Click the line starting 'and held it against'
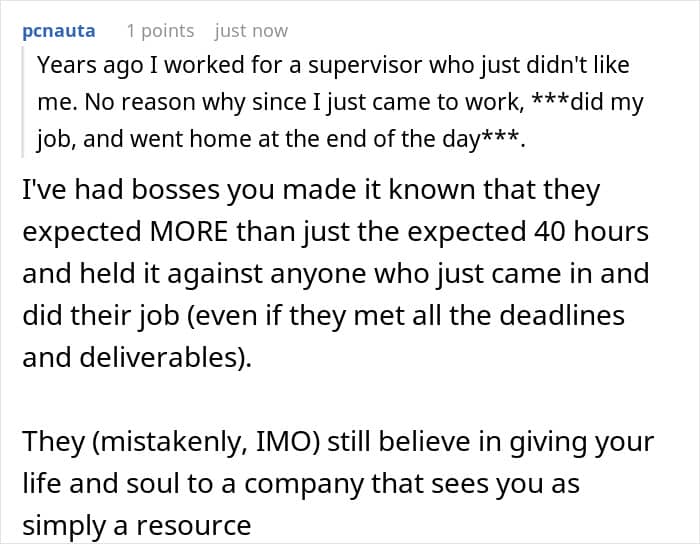Screen dimensions: 700x544 336,273
